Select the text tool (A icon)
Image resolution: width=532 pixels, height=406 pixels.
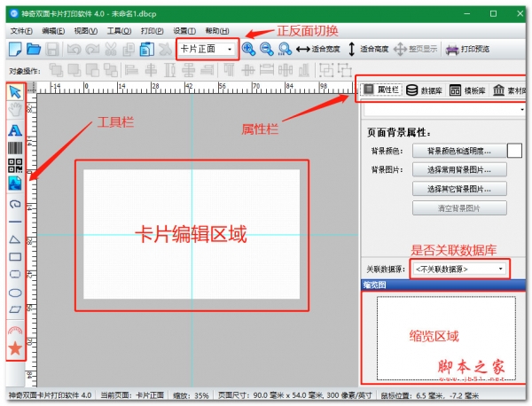pyautogui.click(x=15, y=129)
